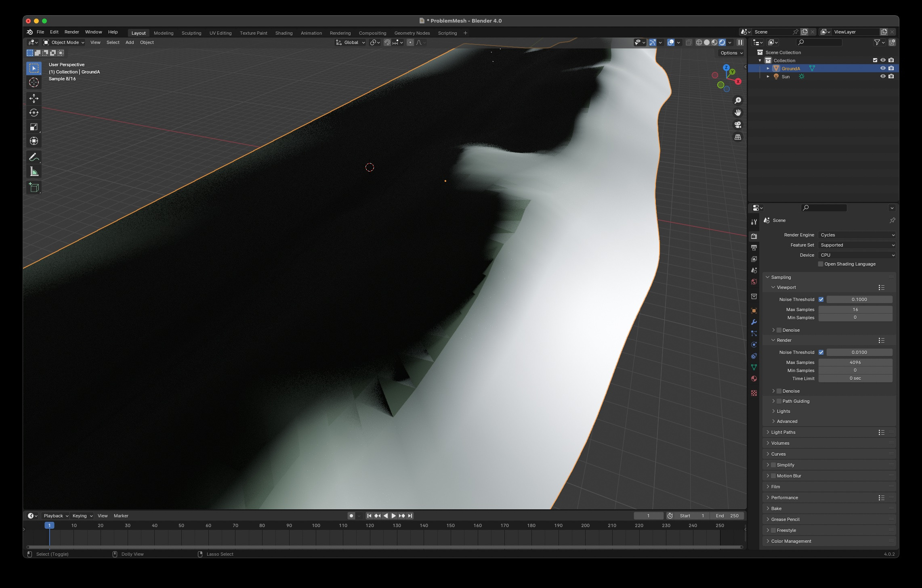Switch to material preview shading
The width and height of the screenshot is (922, 588).
coord(714,42)
